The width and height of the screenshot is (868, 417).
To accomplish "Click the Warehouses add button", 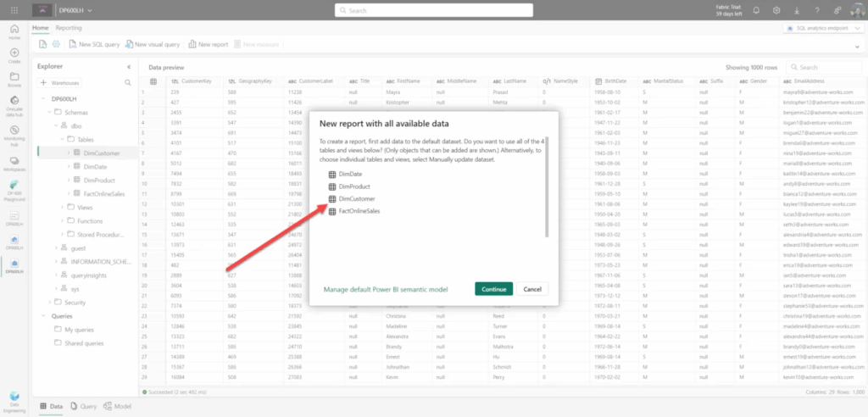I will click(59, 82).
